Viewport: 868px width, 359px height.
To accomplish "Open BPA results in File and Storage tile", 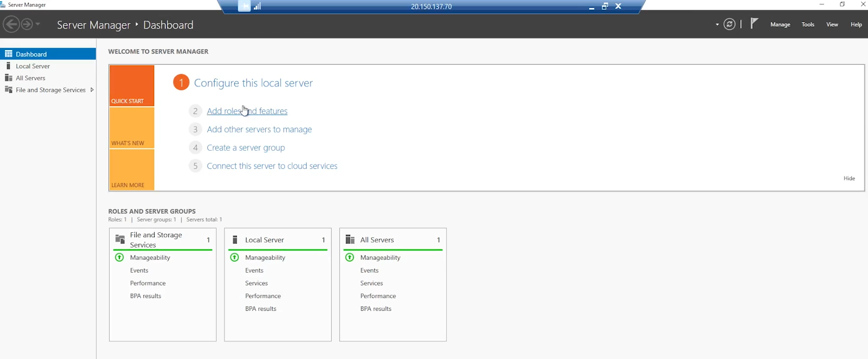I will 145,296.
